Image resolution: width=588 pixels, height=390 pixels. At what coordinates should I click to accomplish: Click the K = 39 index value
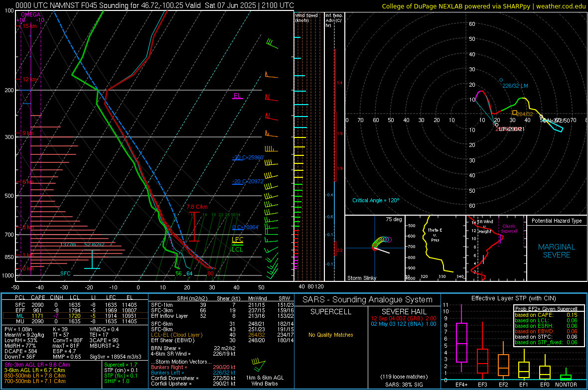[60, 329]
